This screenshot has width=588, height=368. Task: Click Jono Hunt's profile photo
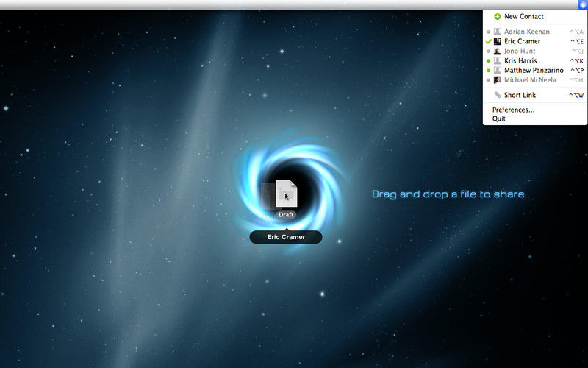point(498,52)
